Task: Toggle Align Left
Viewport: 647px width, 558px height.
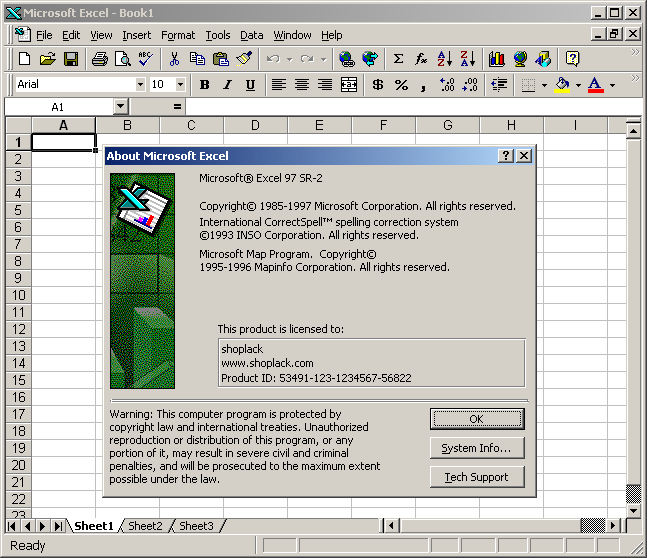Action: coord(279,85)
